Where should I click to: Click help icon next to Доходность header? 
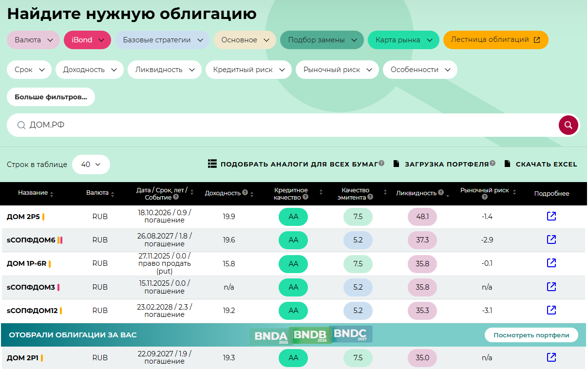tap(245, 193)
